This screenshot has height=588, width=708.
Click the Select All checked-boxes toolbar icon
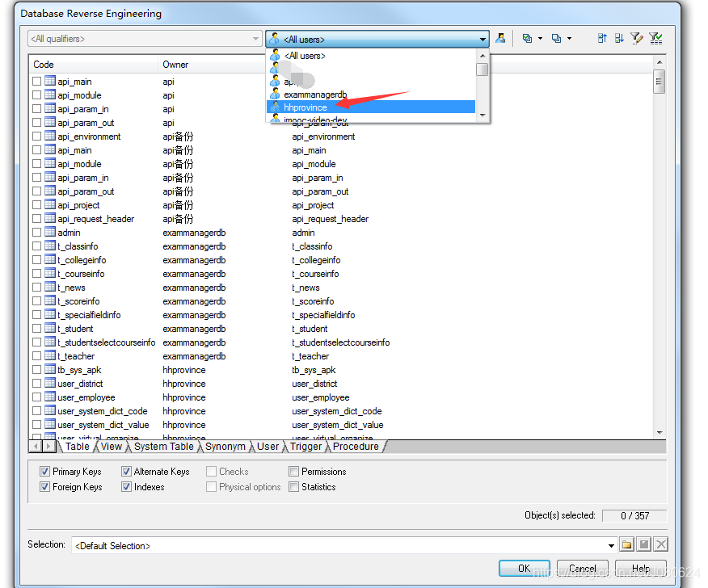[x=527, y=38]
